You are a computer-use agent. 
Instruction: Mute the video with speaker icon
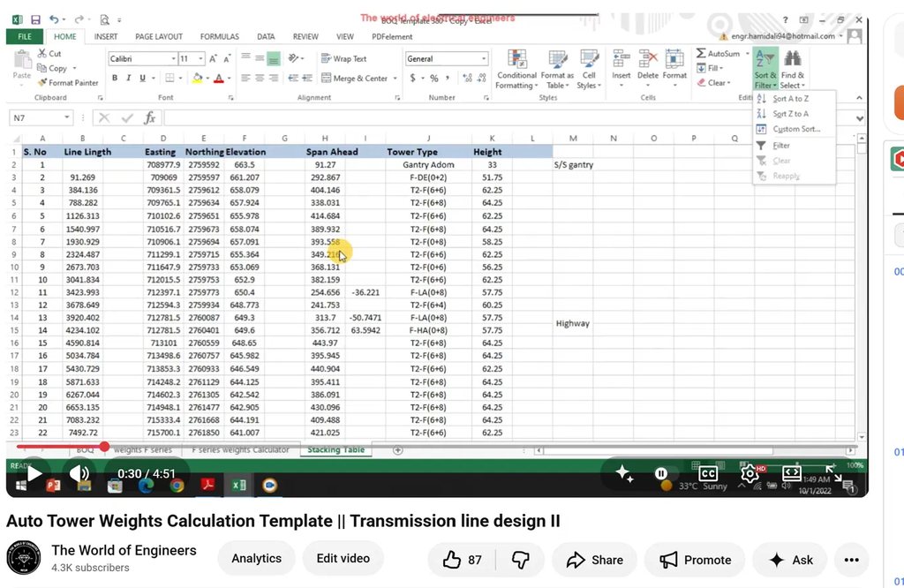(79, 474)
